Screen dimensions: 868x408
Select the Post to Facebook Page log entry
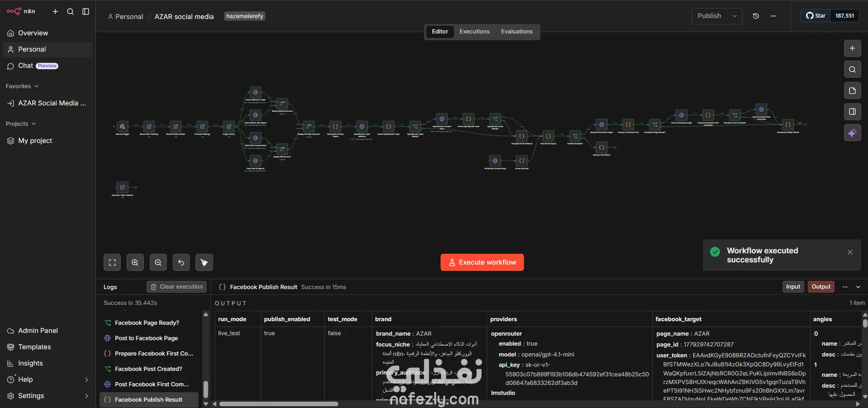pos(149,338)
